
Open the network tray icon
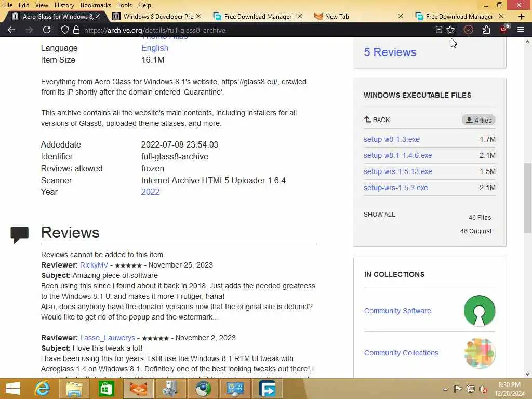tap(471, 389)
